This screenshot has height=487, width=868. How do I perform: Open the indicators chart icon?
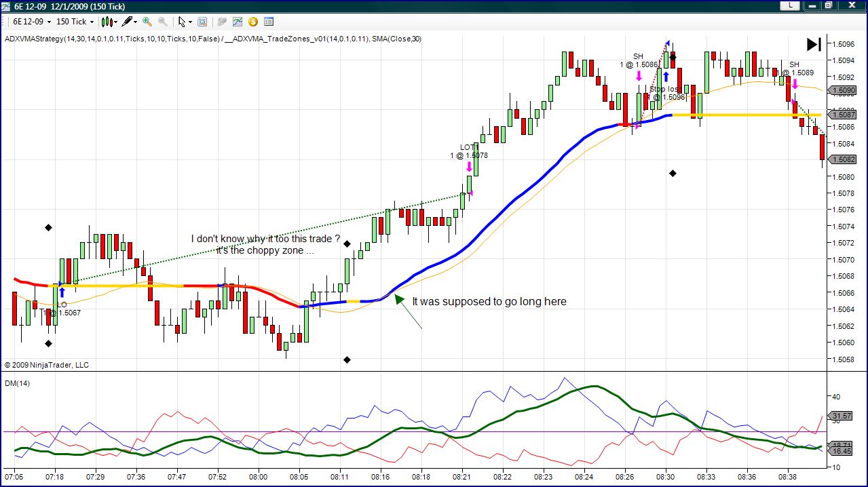pyautogui.click(x=238, y=22)
